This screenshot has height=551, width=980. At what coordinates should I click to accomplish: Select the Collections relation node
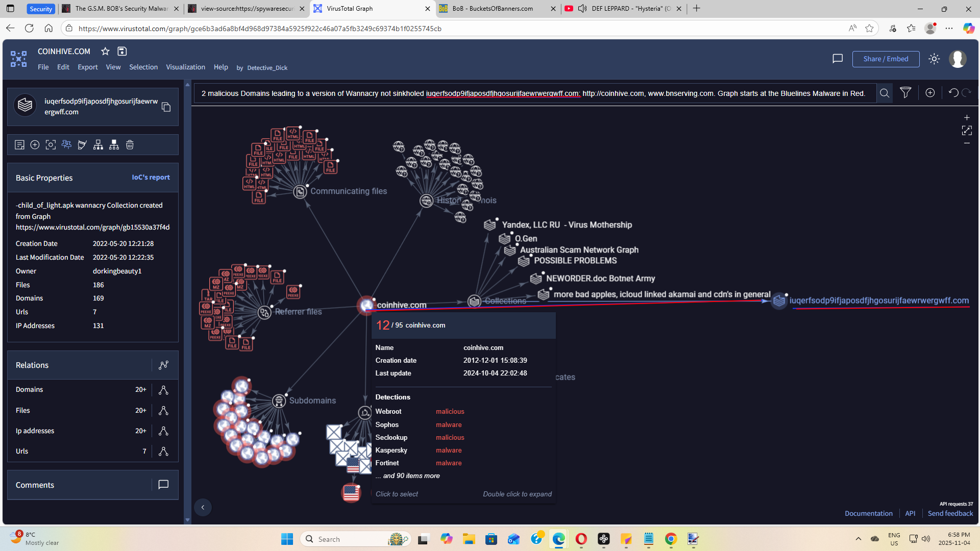474,302
